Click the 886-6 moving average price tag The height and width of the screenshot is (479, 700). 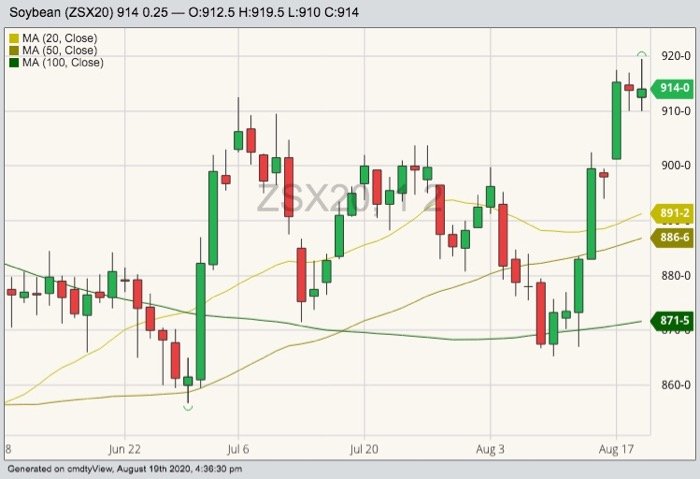[x=673, y=237]
